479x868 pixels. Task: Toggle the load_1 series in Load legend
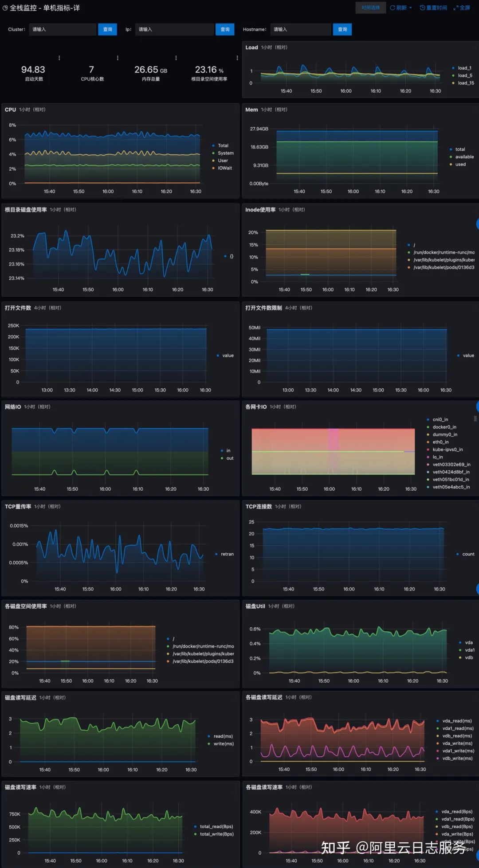coord(462,68)
